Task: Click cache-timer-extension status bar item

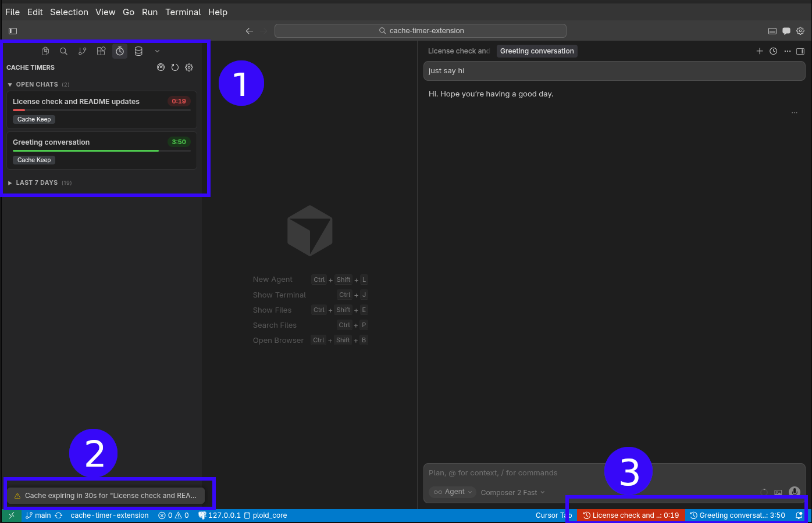Action: click(109, 515)
